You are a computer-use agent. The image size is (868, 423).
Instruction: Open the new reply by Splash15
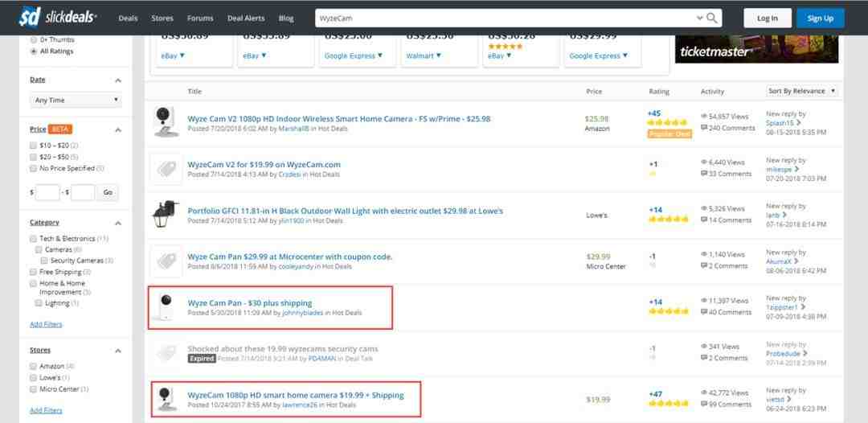[784, 122]
